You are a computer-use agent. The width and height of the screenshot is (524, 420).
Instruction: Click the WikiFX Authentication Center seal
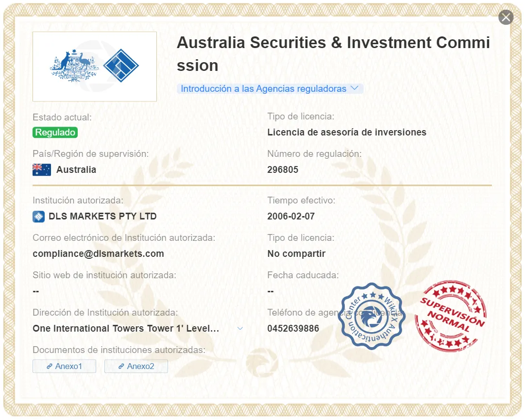(x=372, y=317)
